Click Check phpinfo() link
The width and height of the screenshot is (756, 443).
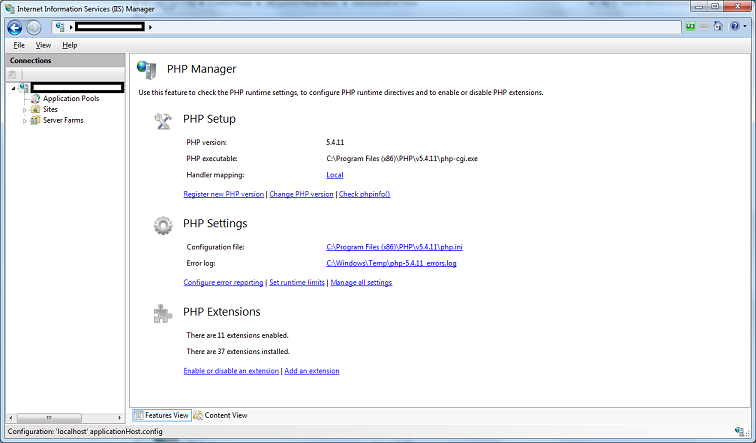coord(364,194)
